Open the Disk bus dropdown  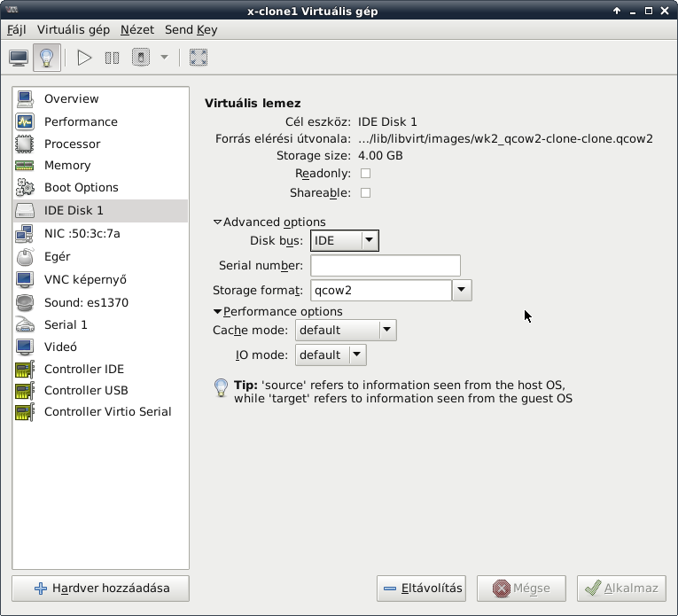[345, 240]
